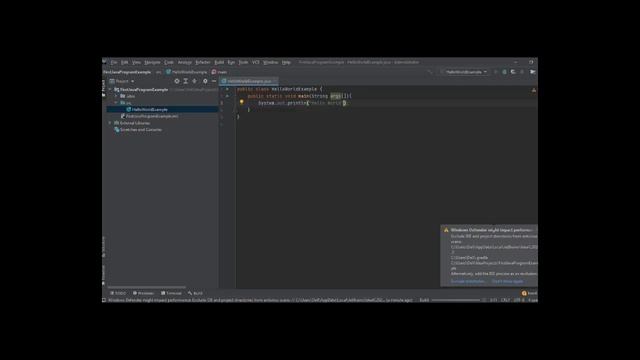Click the green Run button in toolbar
Viewport: 640px width, 360px height.
[496, 72]
